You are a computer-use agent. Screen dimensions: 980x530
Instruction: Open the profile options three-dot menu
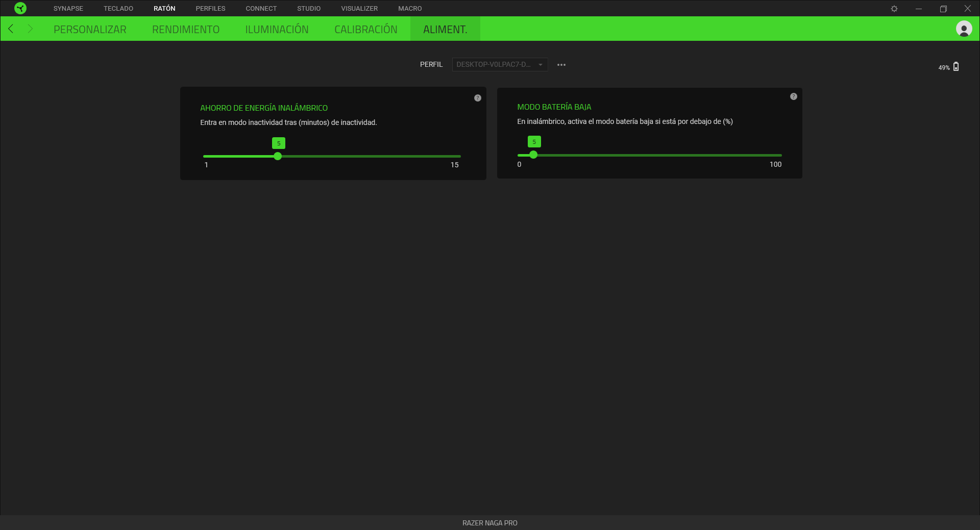561,65
